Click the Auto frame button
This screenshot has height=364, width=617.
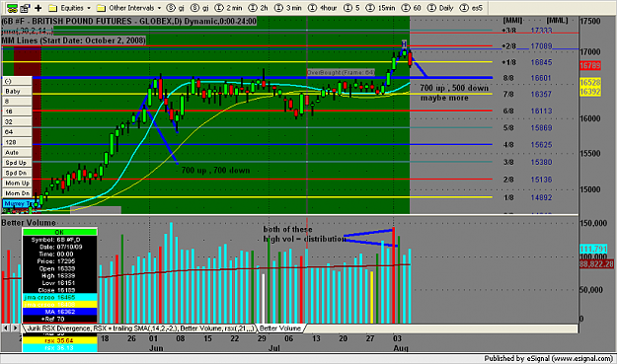17,153
